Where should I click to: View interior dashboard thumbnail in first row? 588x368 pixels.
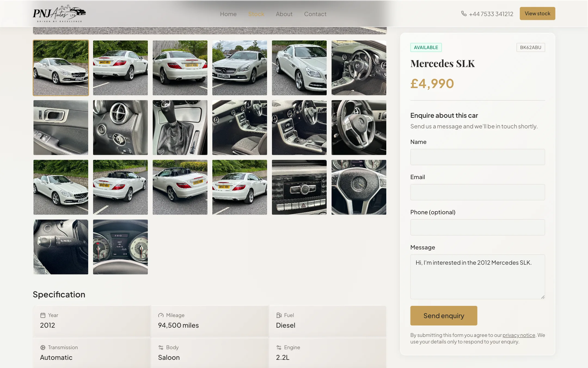point(359,68)
